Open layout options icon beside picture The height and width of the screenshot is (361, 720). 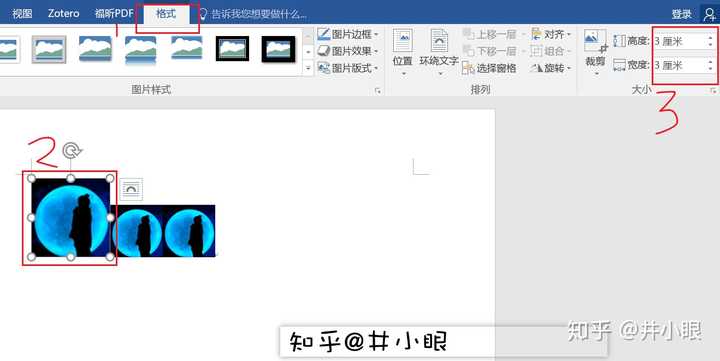(131, 189)
